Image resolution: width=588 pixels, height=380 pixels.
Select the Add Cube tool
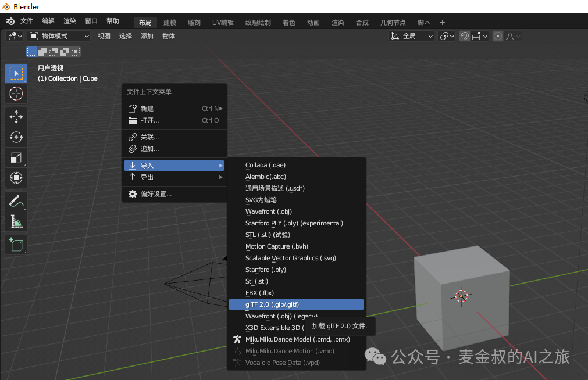pyautogui.click(x=16, y=245)
